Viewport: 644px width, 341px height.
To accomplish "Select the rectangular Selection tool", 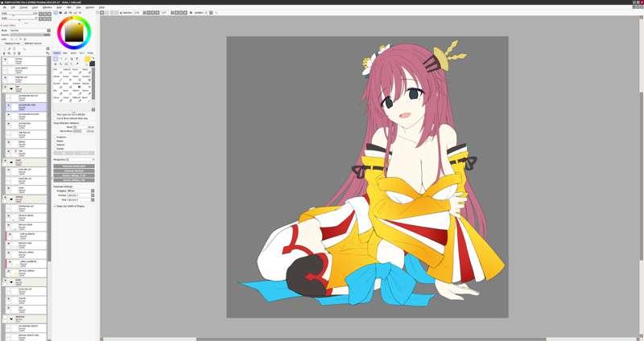I will coord(56,59).
